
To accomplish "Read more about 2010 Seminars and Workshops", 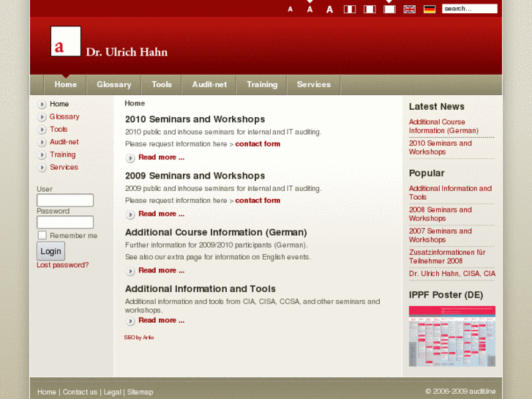I will [x=162, y=157].
